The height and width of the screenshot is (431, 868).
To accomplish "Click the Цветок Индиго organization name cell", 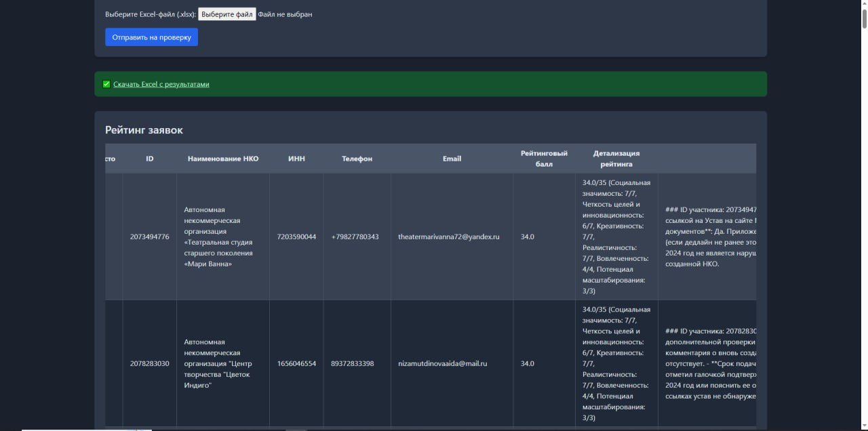I will tap(218, 363).
